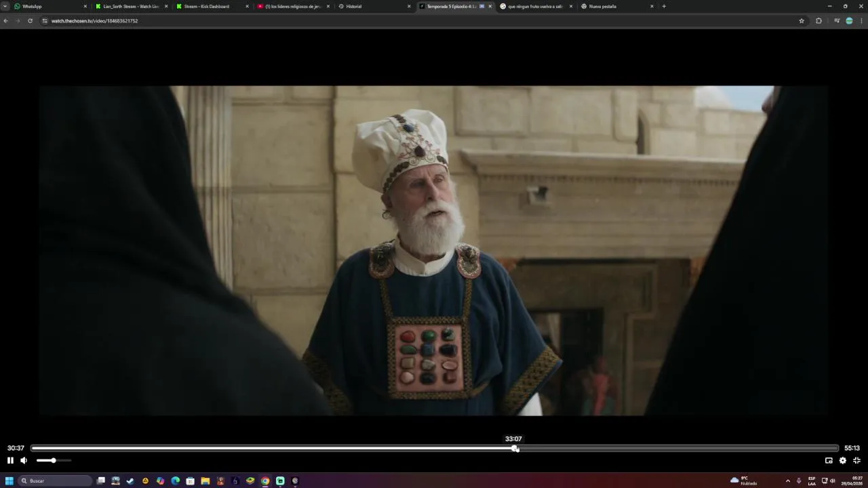Viewport: 868px width, 488px height.
Task: Open system volume tray icon
Action: click(x=833, y=481)
